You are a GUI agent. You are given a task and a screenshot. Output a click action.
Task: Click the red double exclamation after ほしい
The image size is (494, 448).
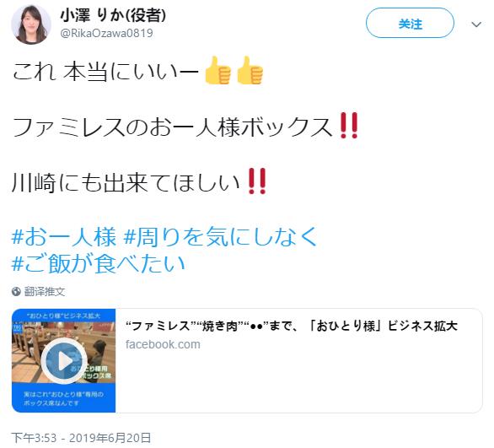[x=257, y=181]
